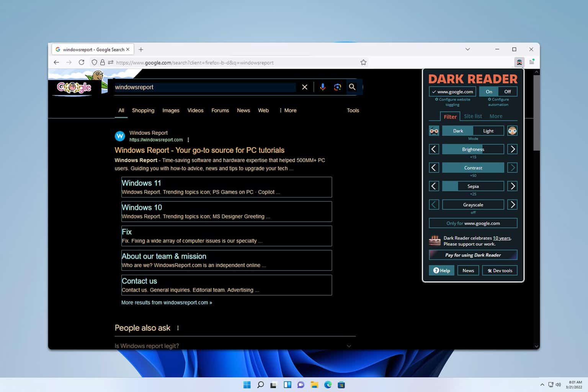Increase Grayscale with right arrow
The width and height of the screenshot is (588, 392).
(x=513, y=205)
